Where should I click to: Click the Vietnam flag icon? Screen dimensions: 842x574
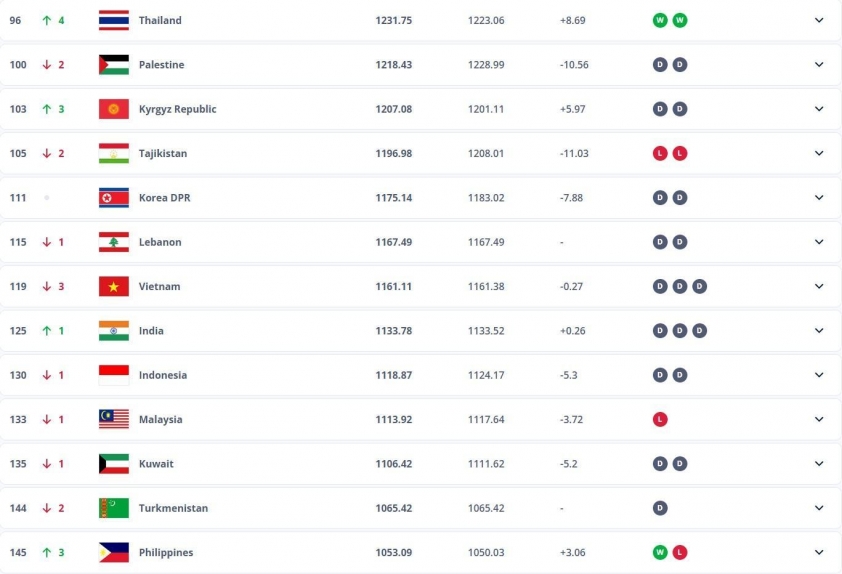tap(114, 286)
